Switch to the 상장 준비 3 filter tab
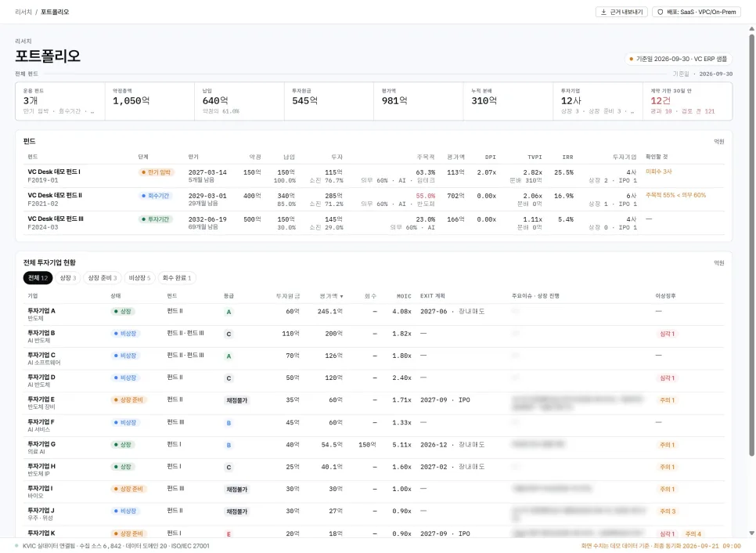The height and width of the screenshot is (553, 756). click(103, 278)
